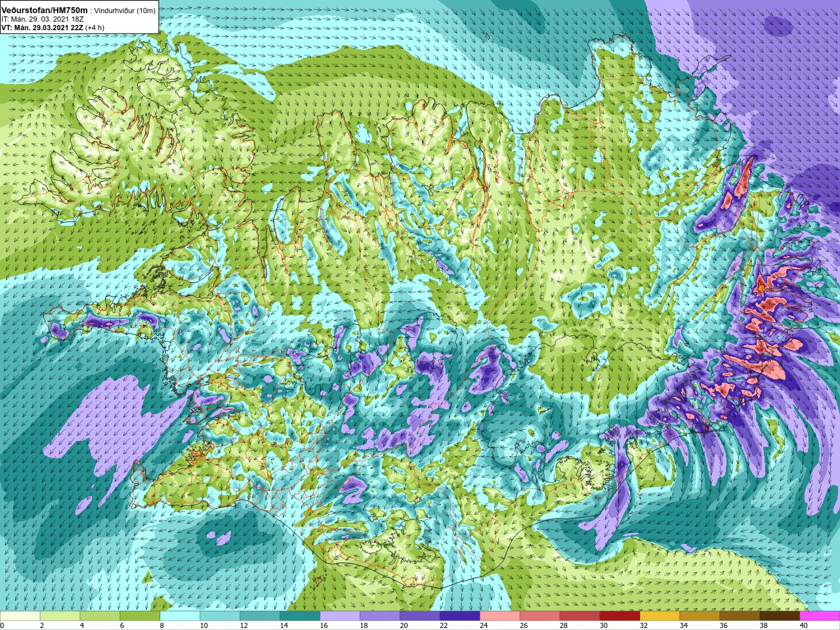Click the legend scale label '2'

41,625
